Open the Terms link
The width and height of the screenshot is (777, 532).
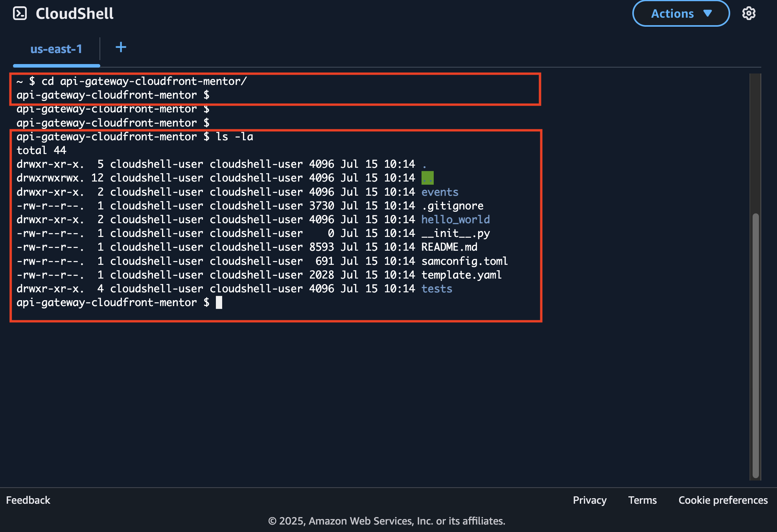(642, 500)
